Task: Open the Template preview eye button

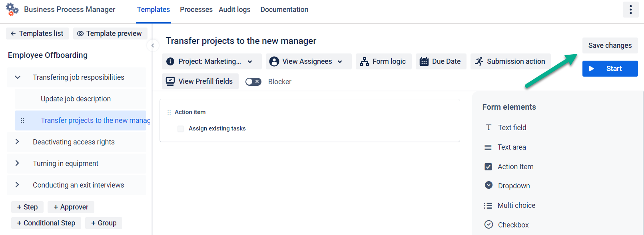Action: pyautogui.click(x=110, y=34)
